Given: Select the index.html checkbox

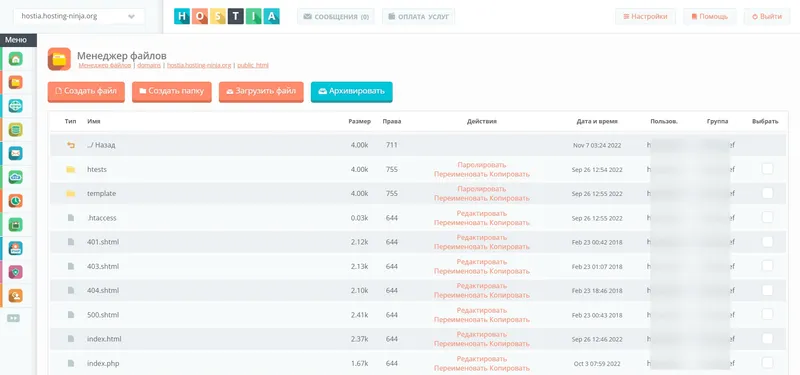Looking at the screenshot, I should [x=767, y=338].
